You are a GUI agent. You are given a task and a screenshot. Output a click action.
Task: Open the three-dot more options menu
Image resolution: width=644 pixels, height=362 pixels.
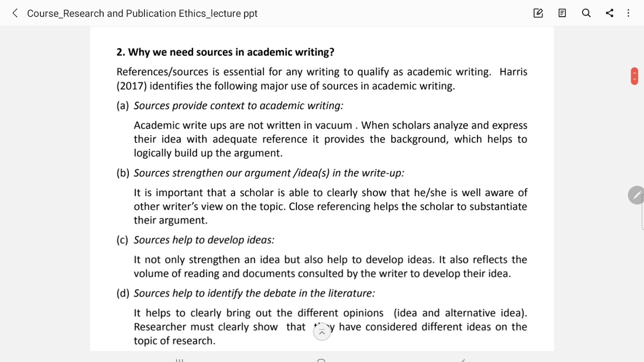(x=628, y=14)
